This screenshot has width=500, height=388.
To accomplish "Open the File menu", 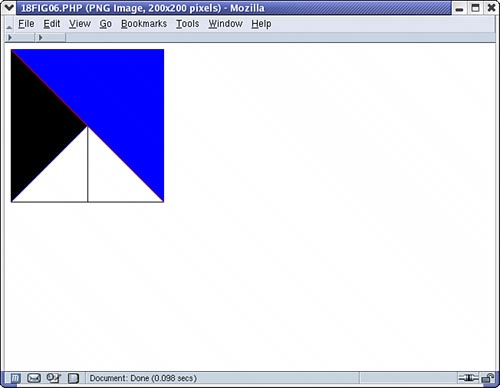I will 26,24.
